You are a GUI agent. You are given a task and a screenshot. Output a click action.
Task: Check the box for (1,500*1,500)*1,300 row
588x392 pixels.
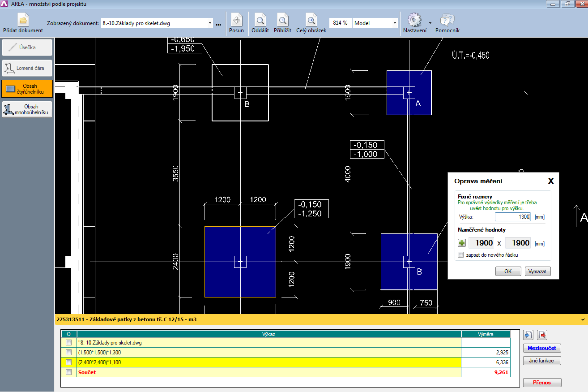68,353
